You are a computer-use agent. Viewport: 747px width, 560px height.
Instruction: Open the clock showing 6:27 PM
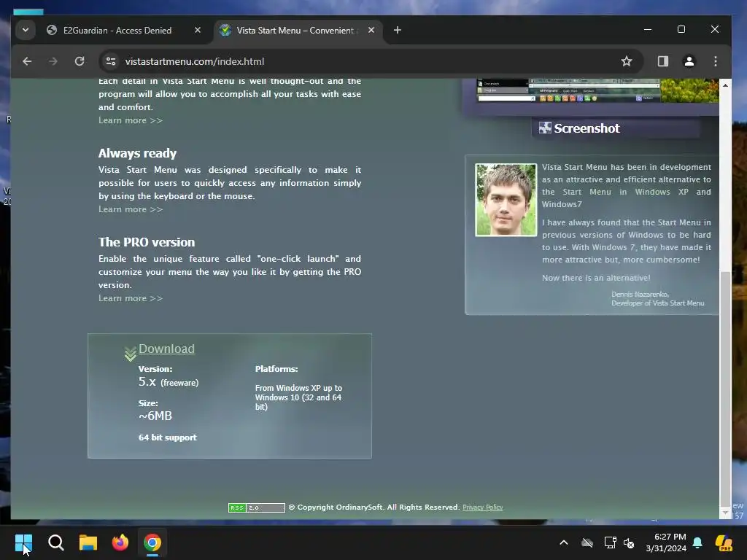pyautogui.click(x=666, y=542)
